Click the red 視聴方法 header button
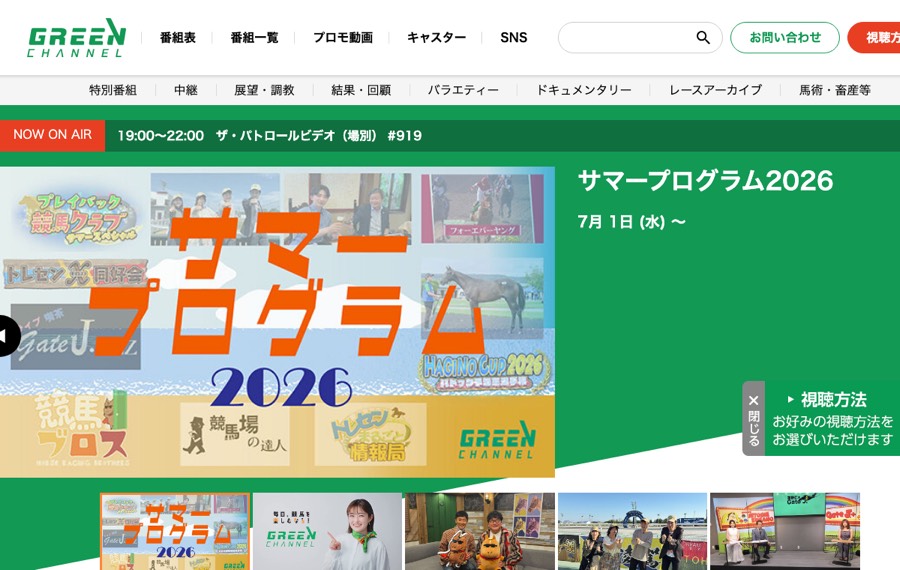Screen dimensions: 900x570 point(874,38)
